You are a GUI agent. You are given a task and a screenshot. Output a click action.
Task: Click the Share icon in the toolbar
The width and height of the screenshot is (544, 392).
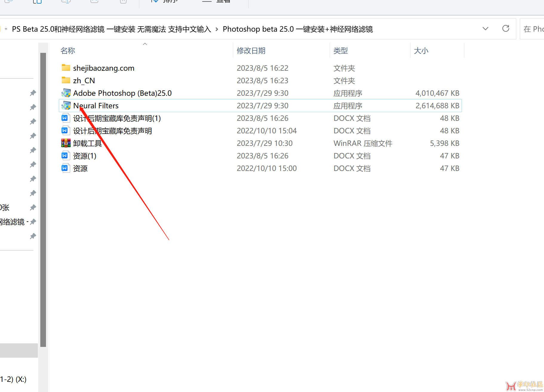(94, 1)
